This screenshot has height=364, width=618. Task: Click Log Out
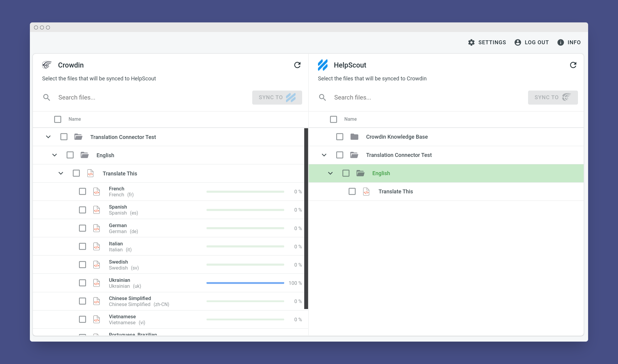click(532, 42)
